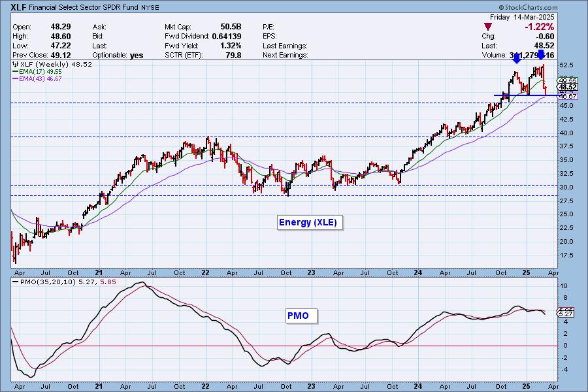
Task: Click the -4 label on the PMO axis
Action: (564, 370)
